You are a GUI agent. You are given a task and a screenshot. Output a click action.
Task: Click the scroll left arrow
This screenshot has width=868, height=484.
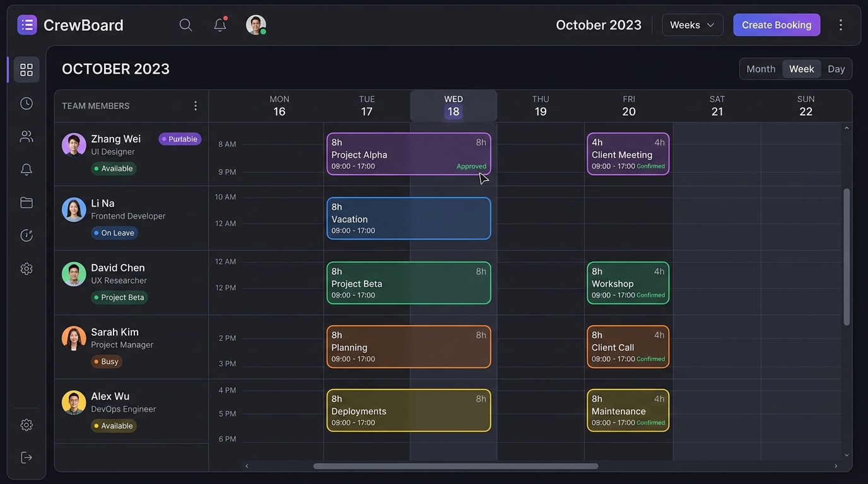[247, 466]
